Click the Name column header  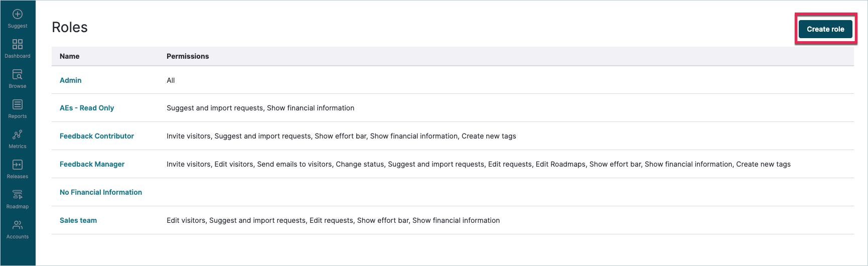[70, 56]
